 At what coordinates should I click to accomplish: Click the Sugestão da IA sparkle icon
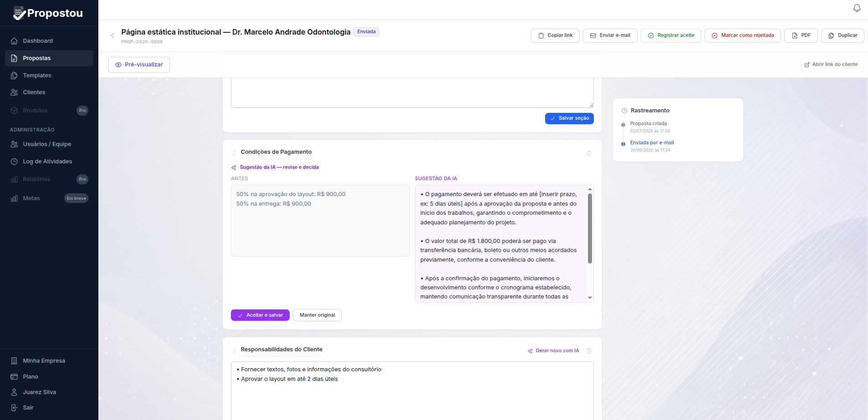[234, 167]
